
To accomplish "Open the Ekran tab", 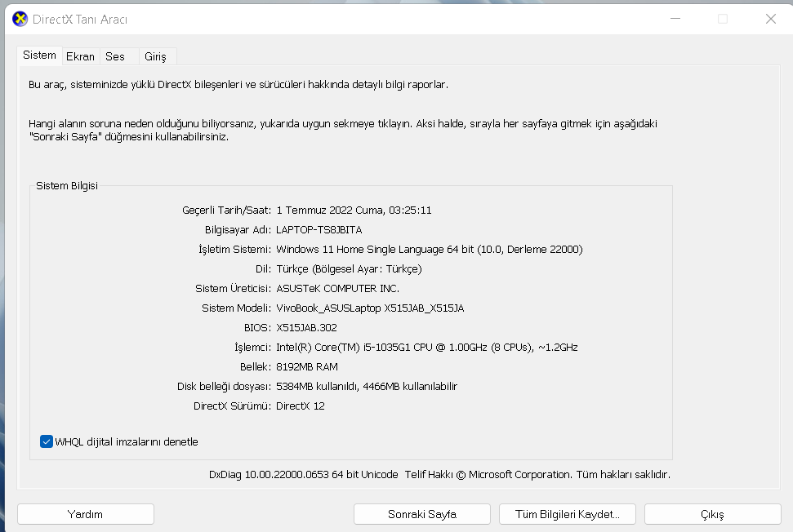I will 80,56.
